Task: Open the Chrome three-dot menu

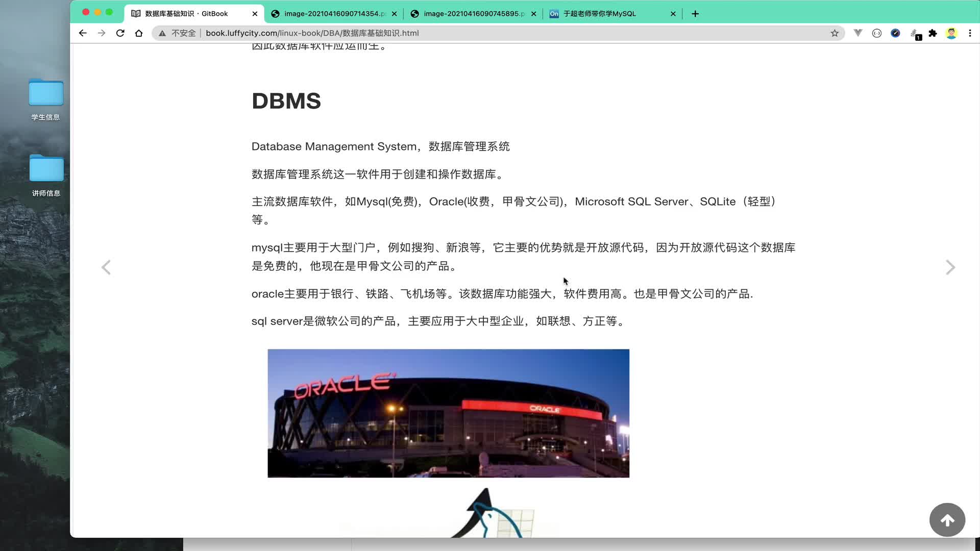Action: click(970, 33)
